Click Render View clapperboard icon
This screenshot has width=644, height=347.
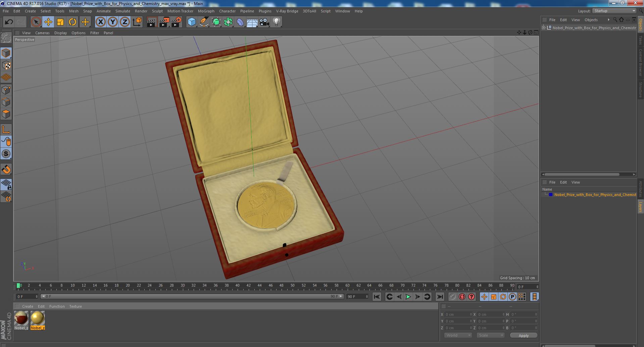[x=152, y=22]
